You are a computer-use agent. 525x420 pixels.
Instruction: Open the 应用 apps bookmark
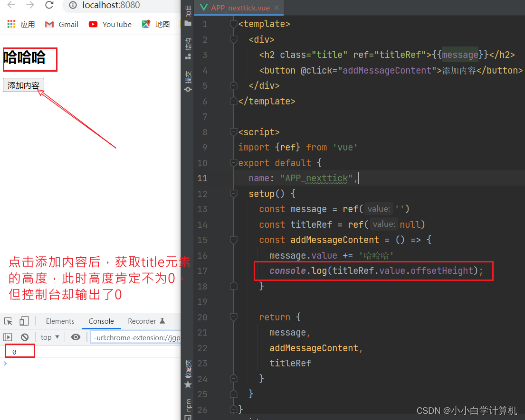pos(21,24)
